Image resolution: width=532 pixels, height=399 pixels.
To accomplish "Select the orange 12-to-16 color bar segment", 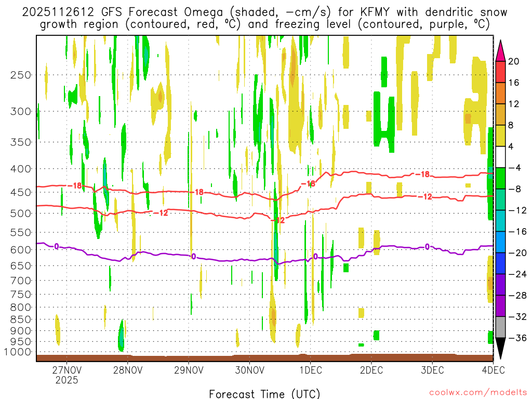I will 500,93.
